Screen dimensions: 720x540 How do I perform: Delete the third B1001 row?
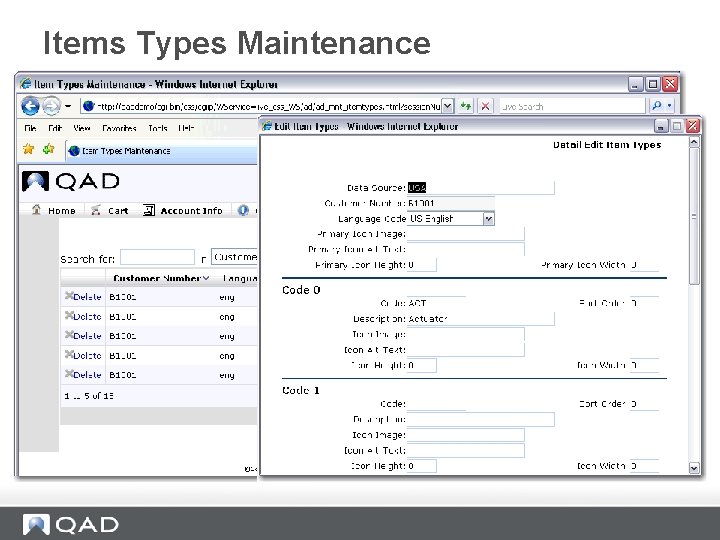87,336
